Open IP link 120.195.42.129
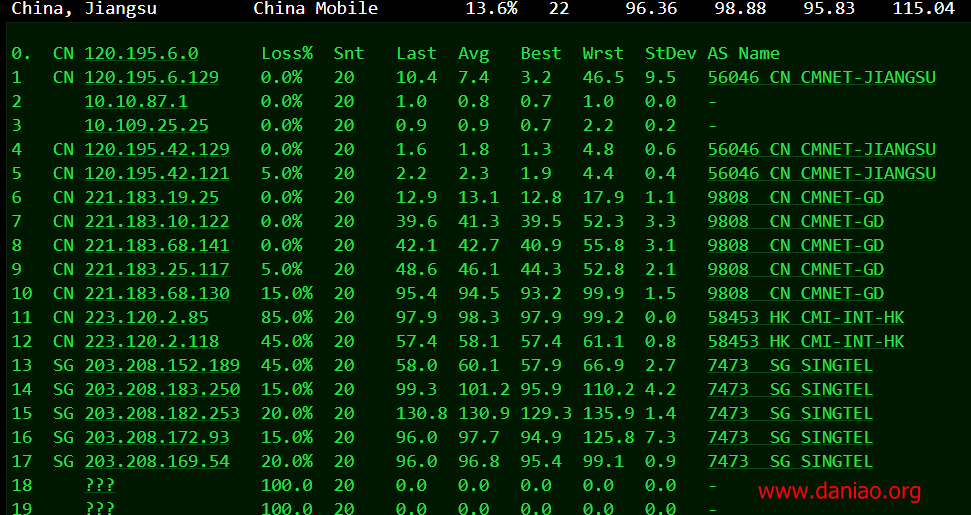Image resolution: width=971 pixels, height=515 pixels. coord(157,149)
